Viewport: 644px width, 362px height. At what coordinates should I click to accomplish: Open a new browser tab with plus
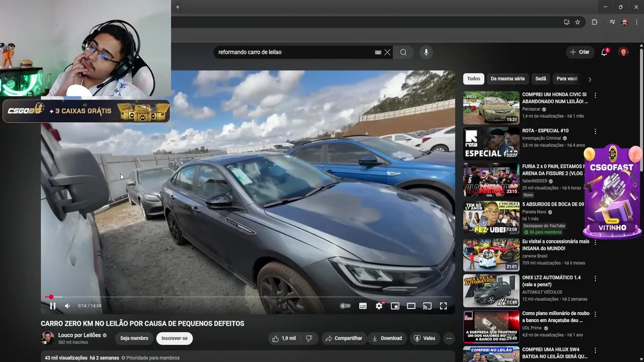(178, 7)
